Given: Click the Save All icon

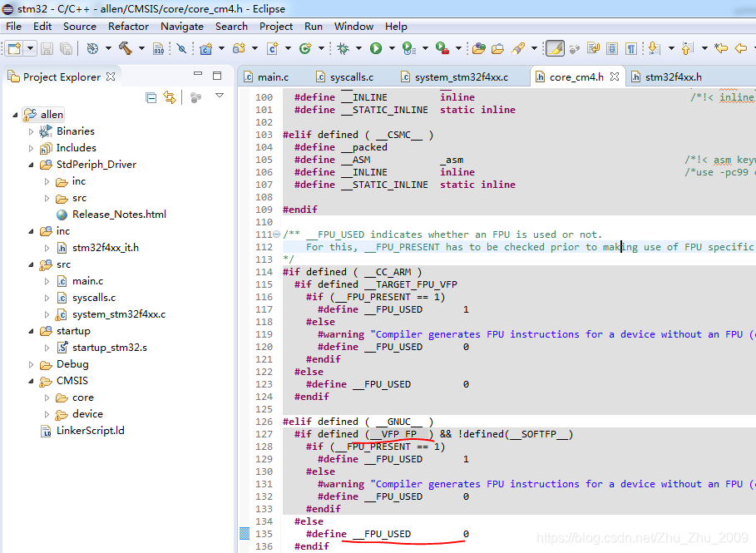Looking at the screenshot, I should pos(66,48).
